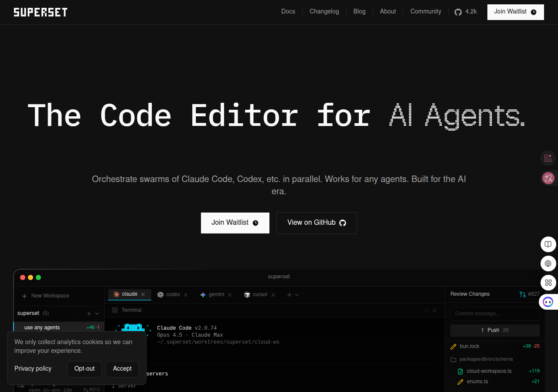Open the book reader icon on right sidebar

pyautogui.click(x=548, y=244)
